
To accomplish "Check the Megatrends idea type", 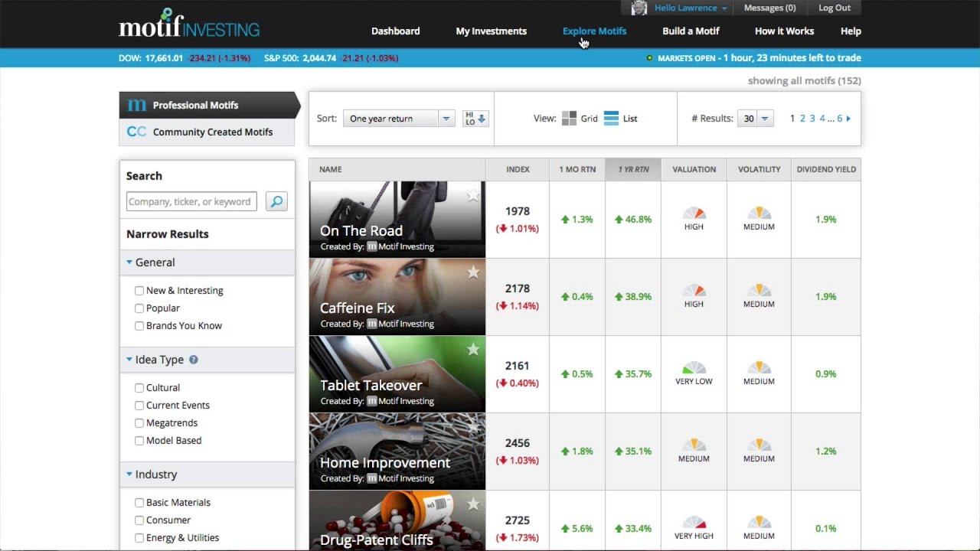I will click(x=139, y=423).
